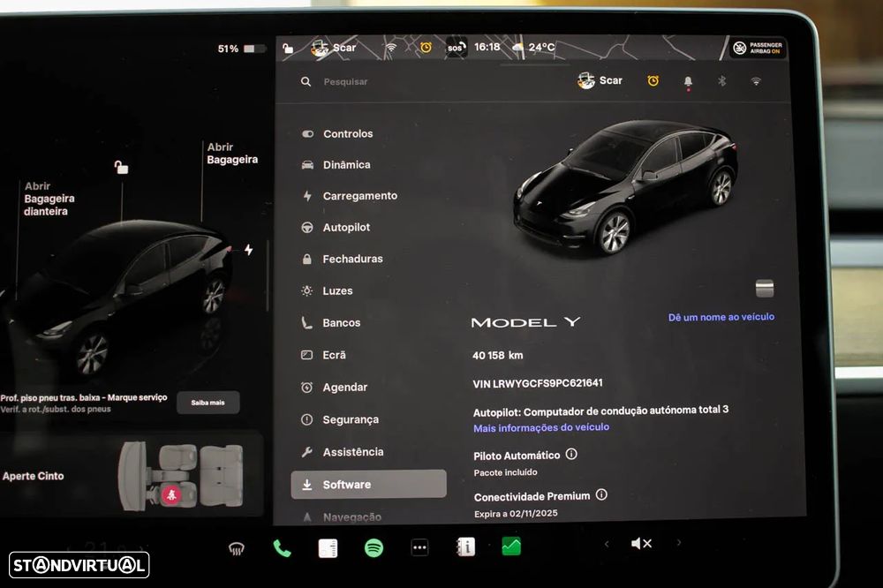This screenshot has width=883, height=588.
Task: Tap Abrir Bagageira dianteira (frunk)
Action: pyautogui.click(x=49, y=199)
